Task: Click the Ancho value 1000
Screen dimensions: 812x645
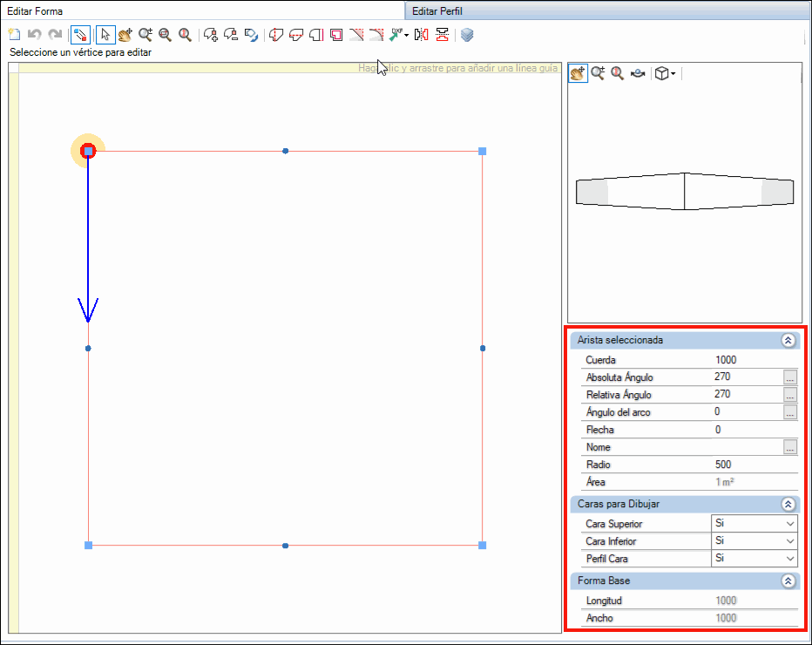Action: [726, 618]
